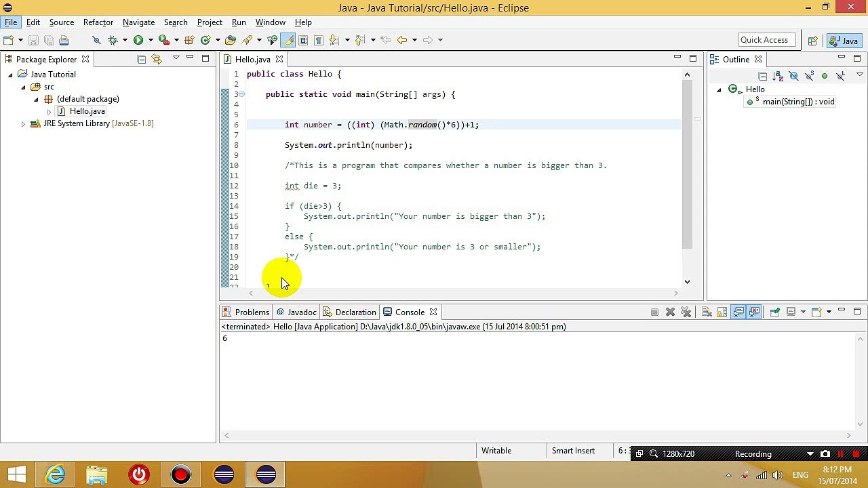This screenshot has width=868, height=488.
Task: Toggle Link with Editor in Package Explorer
Action: pyautogui.click(x=157, y=60)
